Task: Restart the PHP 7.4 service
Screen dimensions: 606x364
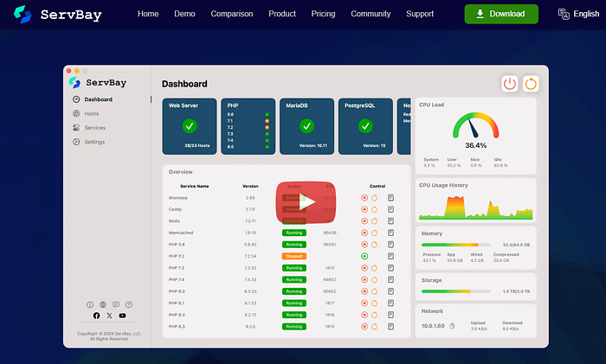Action: click(x=374, y=279)
